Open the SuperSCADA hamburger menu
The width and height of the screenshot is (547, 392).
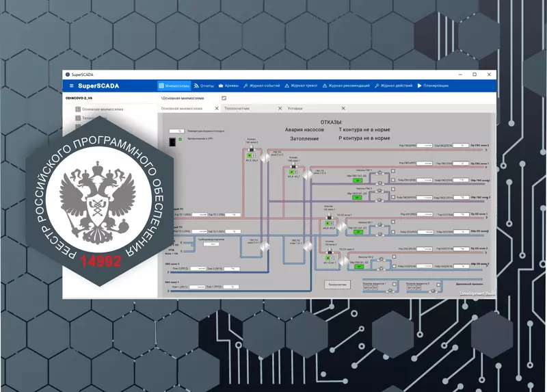pos(72,86)
